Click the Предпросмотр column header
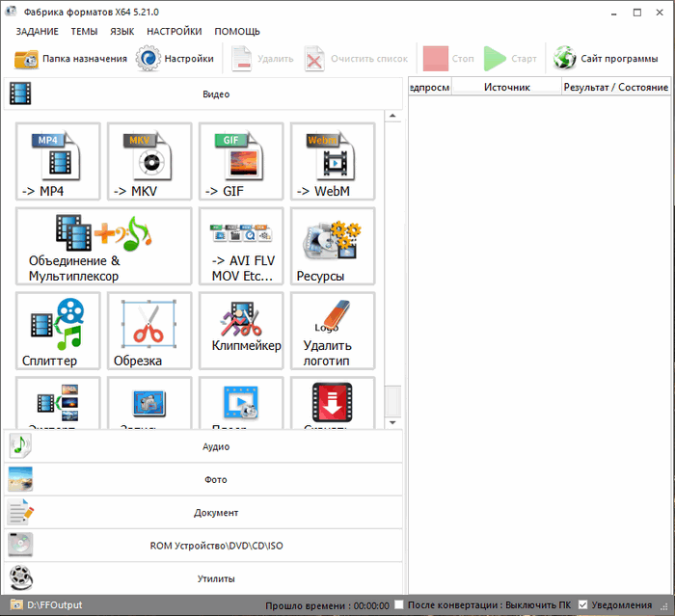 click(430, 87)
